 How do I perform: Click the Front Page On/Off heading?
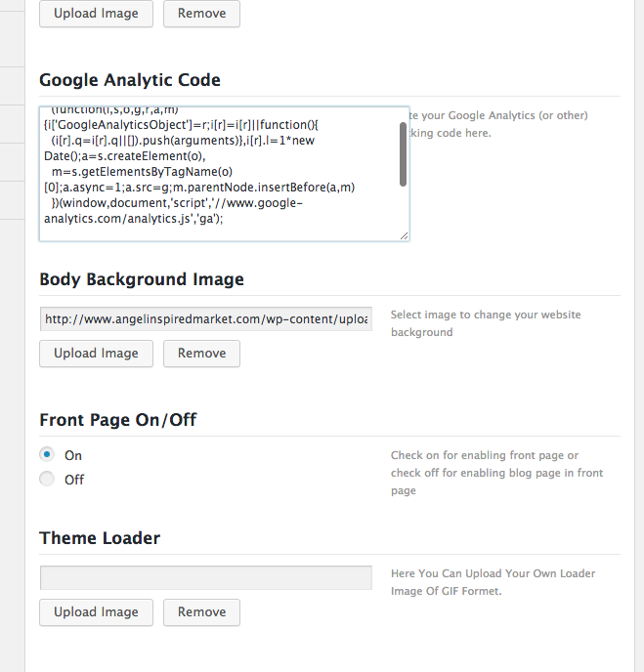tap(118, 420)
